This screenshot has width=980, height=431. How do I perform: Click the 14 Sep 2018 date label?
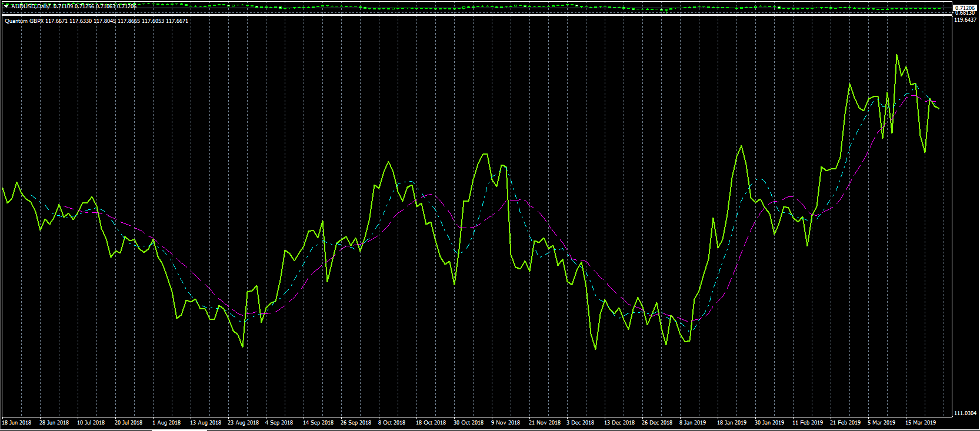[318, 422]
